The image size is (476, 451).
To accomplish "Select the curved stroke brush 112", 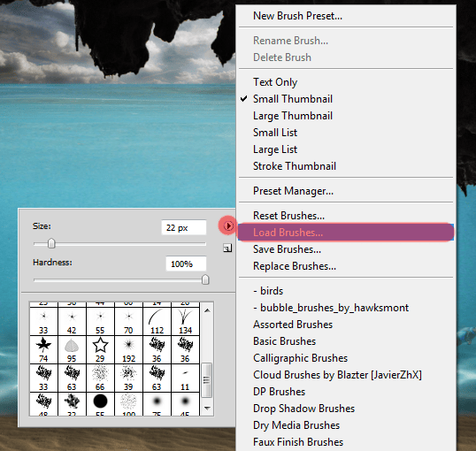I will [157, 321].
